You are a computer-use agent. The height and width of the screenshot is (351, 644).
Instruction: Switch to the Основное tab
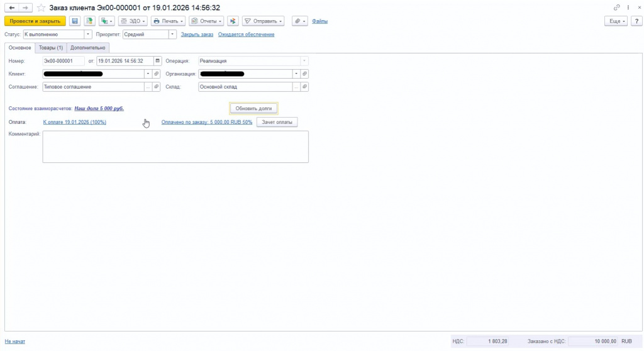(19, 48)
